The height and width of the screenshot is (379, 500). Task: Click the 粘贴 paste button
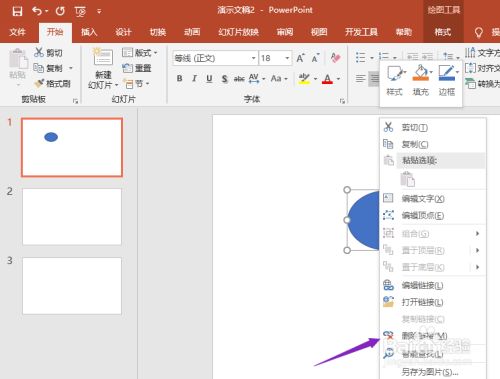[18, 64]
